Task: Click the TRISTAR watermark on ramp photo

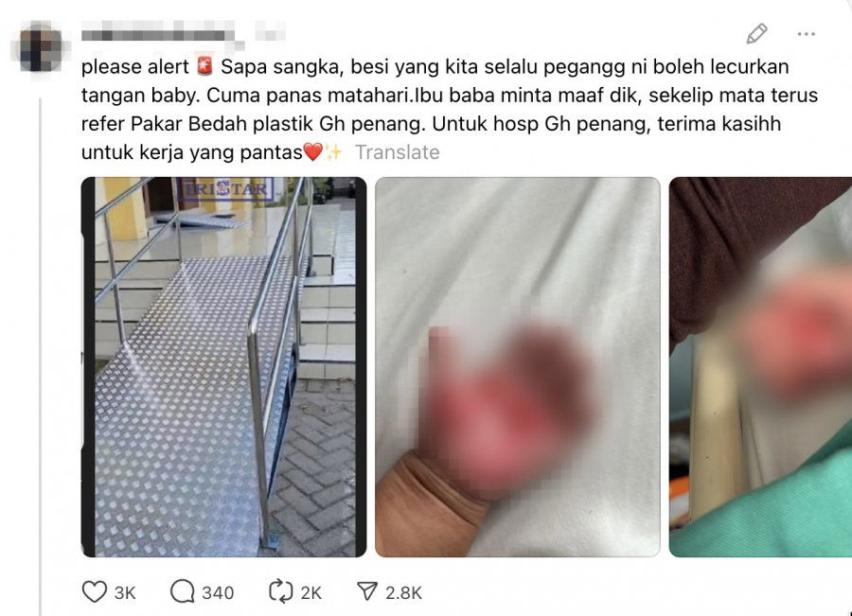Action: pos(226,189)
